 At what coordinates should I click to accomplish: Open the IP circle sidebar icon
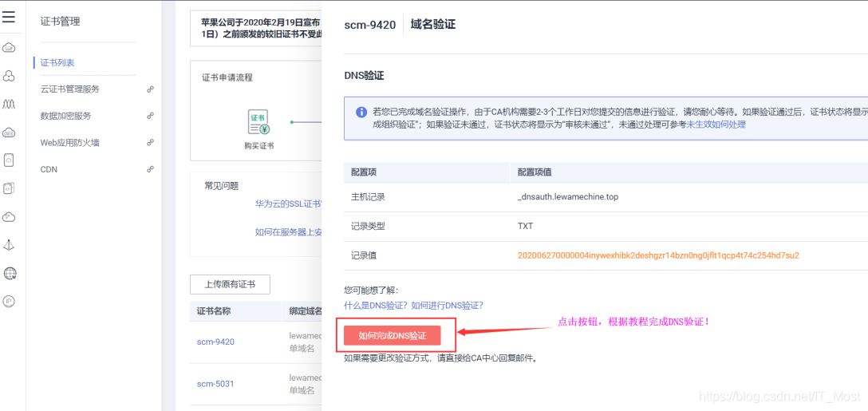click(9, 301)
